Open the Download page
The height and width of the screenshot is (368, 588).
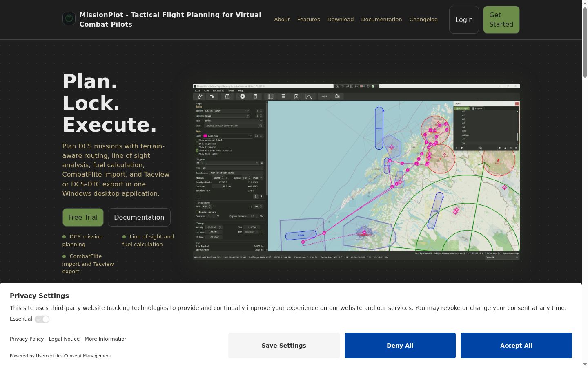tap(341, 19)
